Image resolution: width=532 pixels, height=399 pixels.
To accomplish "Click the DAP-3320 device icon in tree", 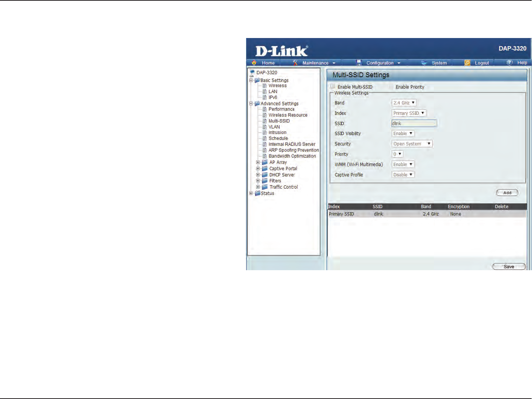I will click(x=252, y=72).
